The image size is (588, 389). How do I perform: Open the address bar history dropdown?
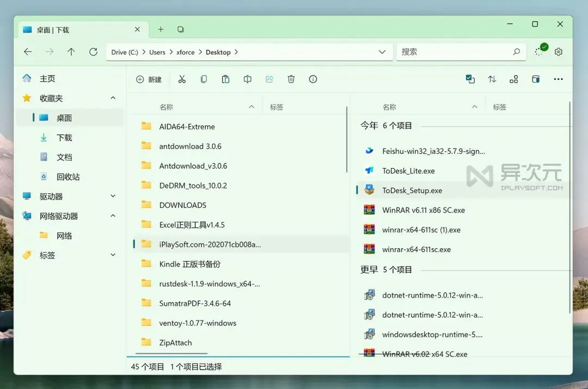click(382, 52)
